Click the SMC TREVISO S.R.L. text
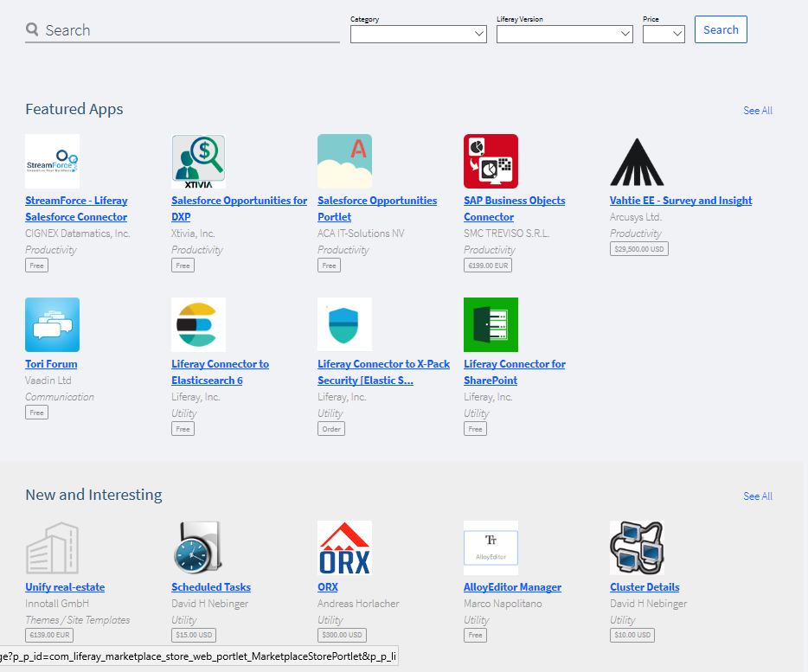The image size is (808, 672). (x=507, y=234)
